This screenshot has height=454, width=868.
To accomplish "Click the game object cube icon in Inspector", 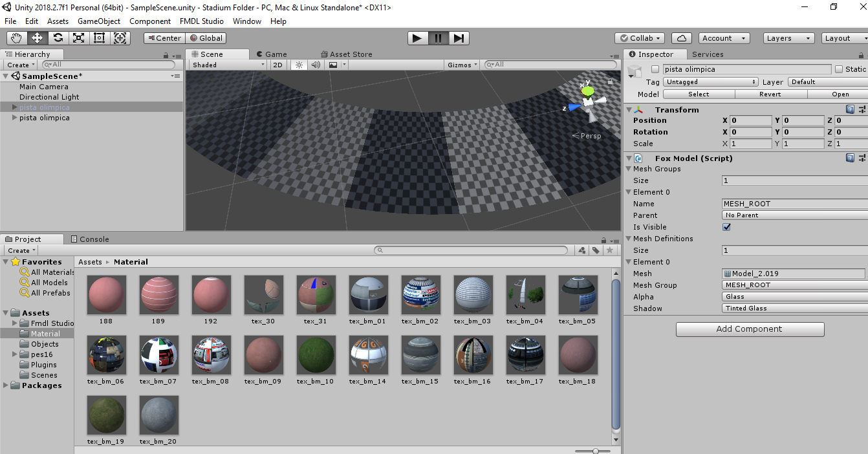I will tap(635, 71).
